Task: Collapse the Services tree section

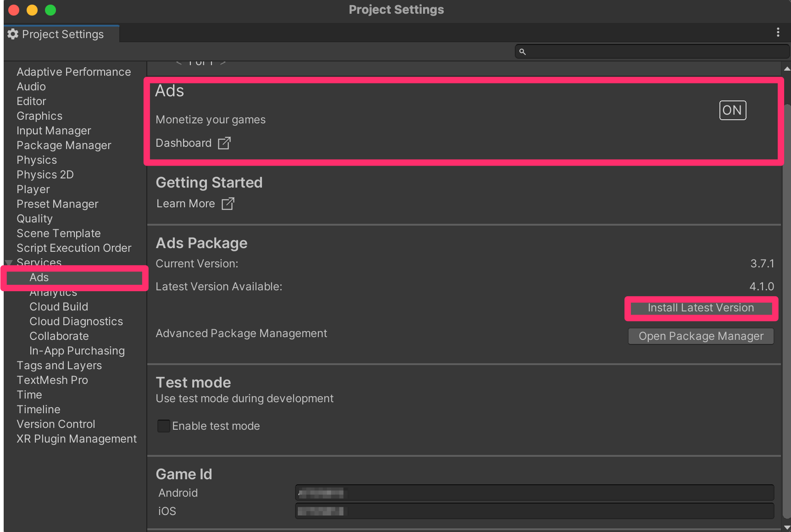Action: click(9, 263)
